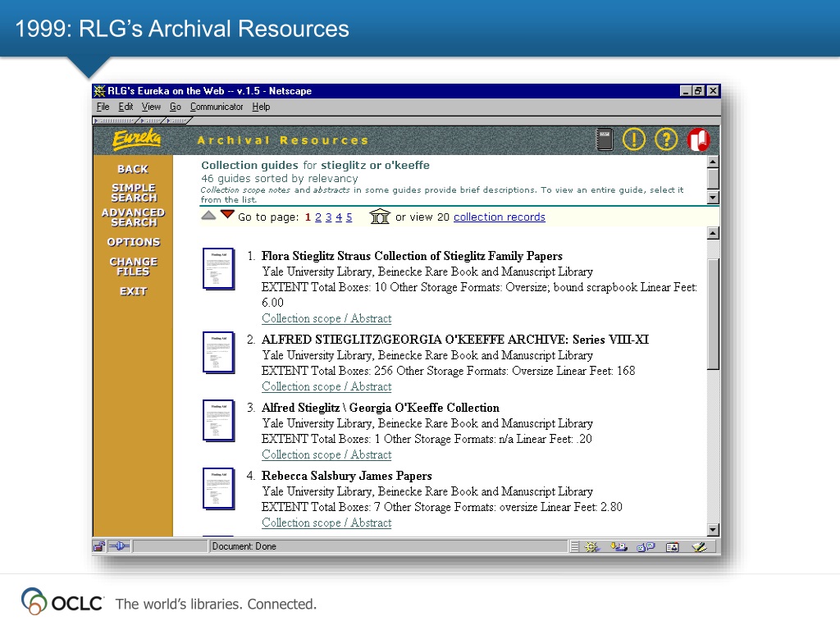Open OPTIONS in the sidebar
Image resolution: width=840 pixels, height=630 pixels.
click(x=134, y=242)
